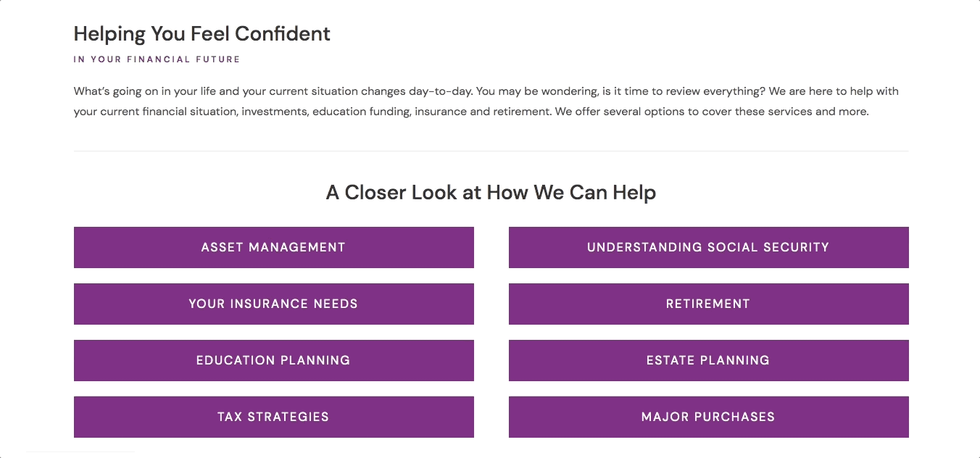Open the Tax Strategies button
This screenshot has height=458, width=980.
click(273, 417)
